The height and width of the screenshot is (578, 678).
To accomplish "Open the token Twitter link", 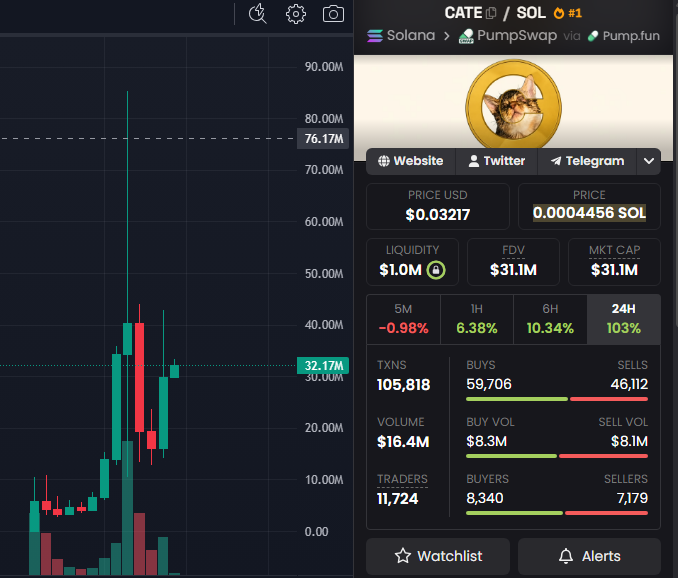I will tap(496, 161).
